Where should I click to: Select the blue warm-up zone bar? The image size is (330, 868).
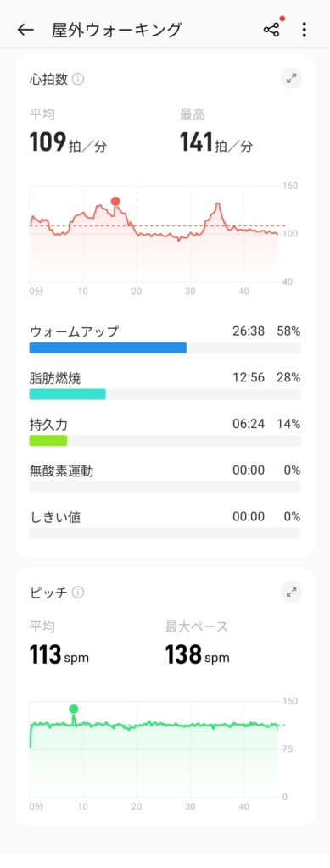(x=108, y=348)
